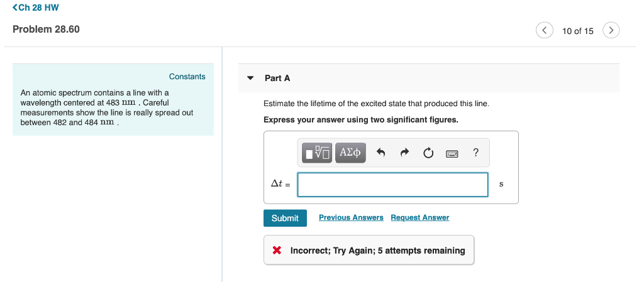Screen dimensions: 644x282
Task: Click Request Answer link
Action: [419, 218]
